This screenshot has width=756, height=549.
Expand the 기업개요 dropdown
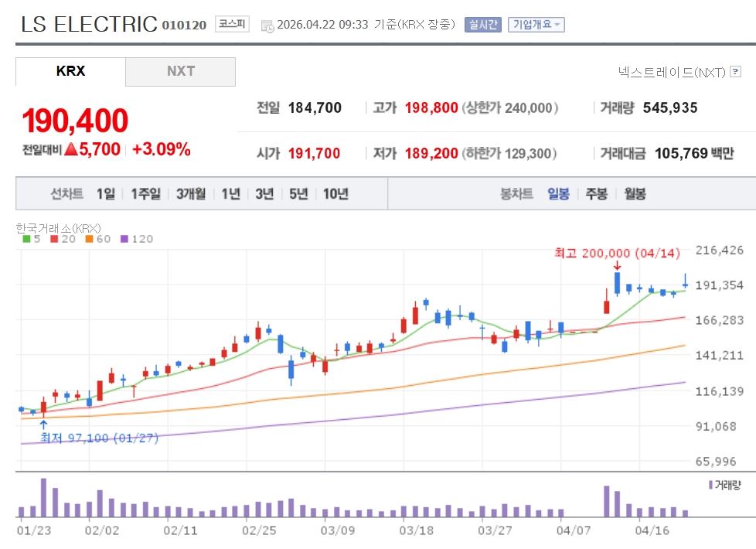pyautogui.click(x=536, y=25)
